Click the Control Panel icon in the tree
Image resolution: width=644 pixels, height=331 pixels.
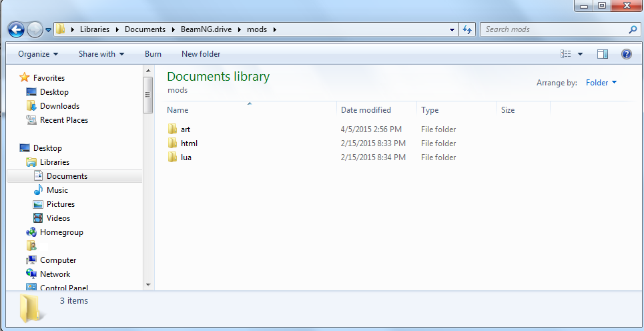coord(31,287)
